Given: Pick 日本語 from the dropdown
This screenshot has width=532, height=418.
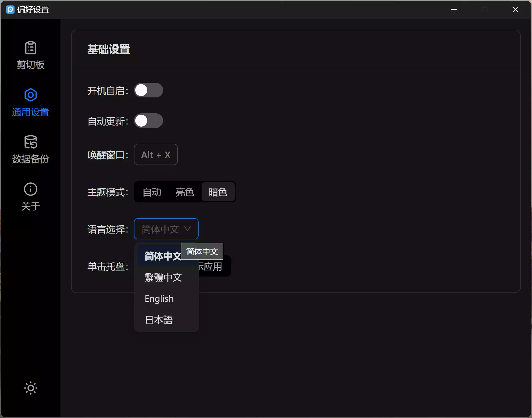Looking at the screenshot, I should pyautogui.click(x=159, y=320).
